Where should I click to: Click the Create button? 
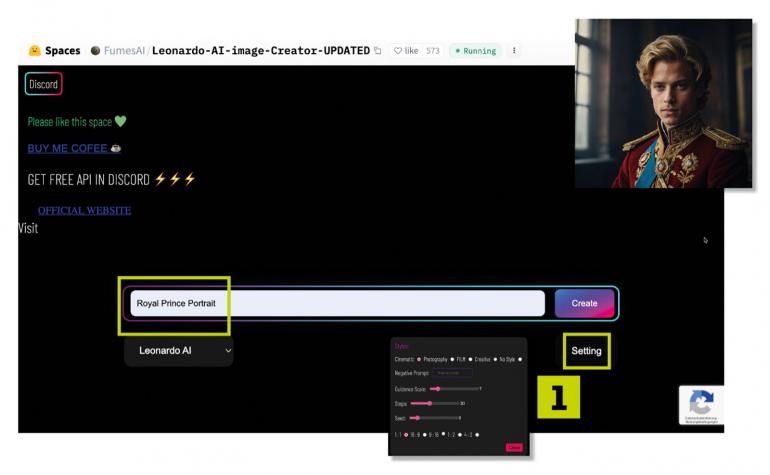click(584, 304)
